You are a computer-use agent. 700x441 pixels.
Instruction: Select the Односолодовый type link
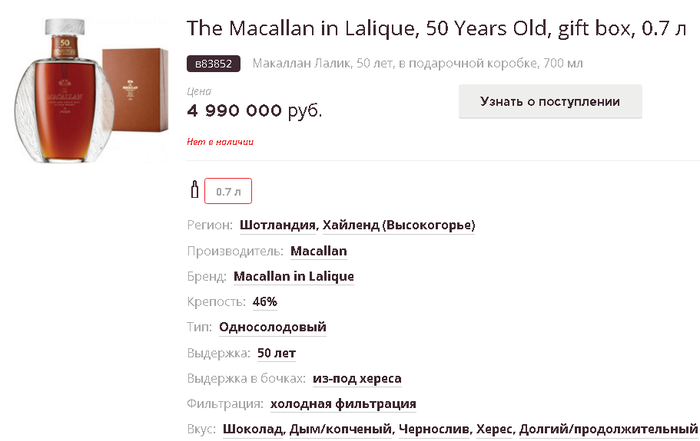tap(272, 327)
